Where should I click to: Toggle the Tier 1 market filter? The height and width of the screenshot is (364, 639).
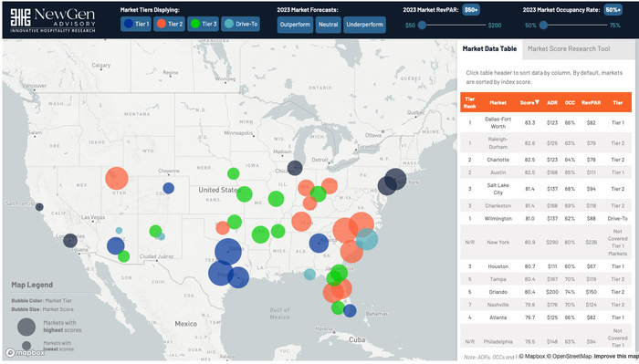(x=136, y=24)
